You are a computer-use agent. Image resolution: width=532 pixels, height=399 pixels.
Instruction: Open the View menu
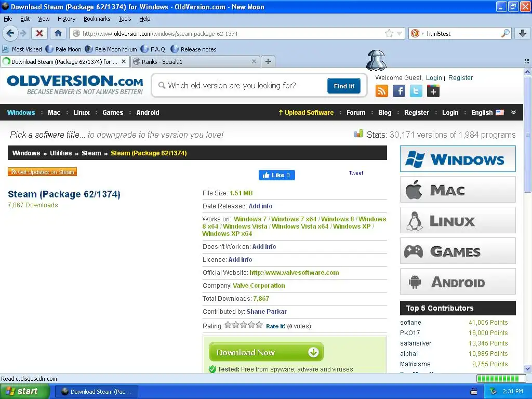pos(44,19)
